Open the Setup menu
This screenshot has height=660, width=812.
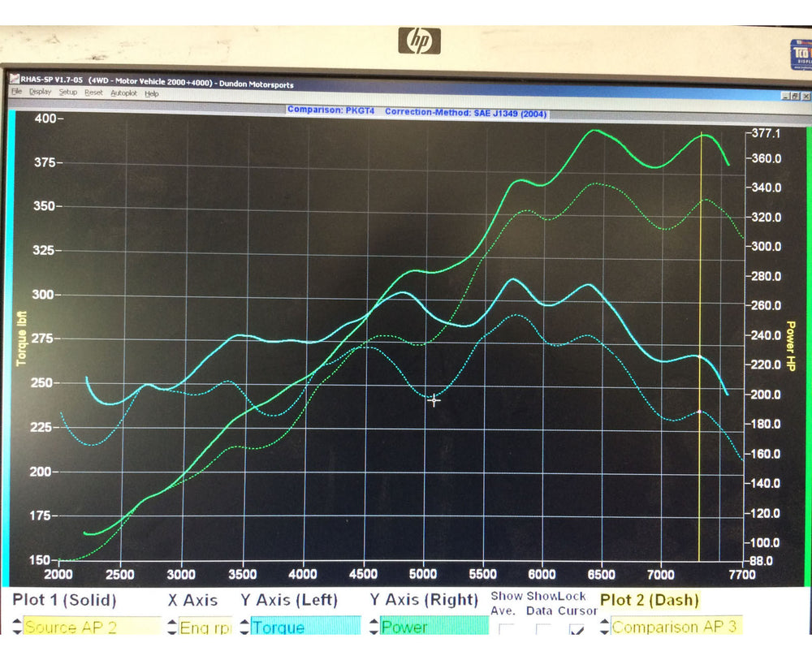[x=67, y=93]
